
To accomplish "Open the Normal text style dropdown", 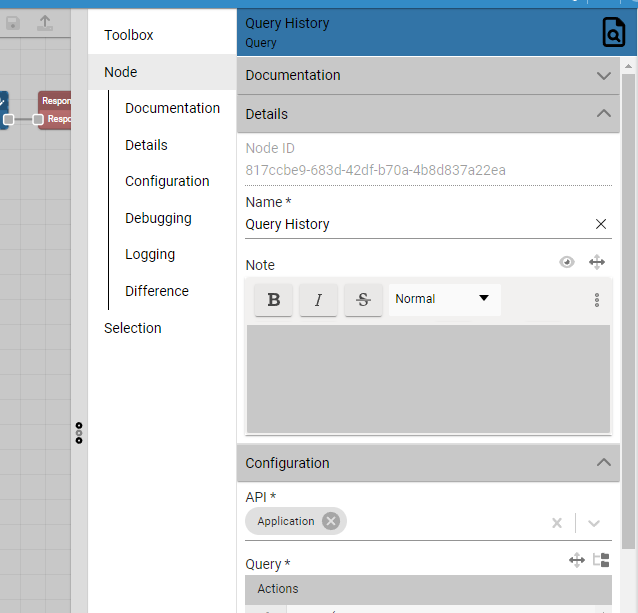I will (x=443, y=299).
